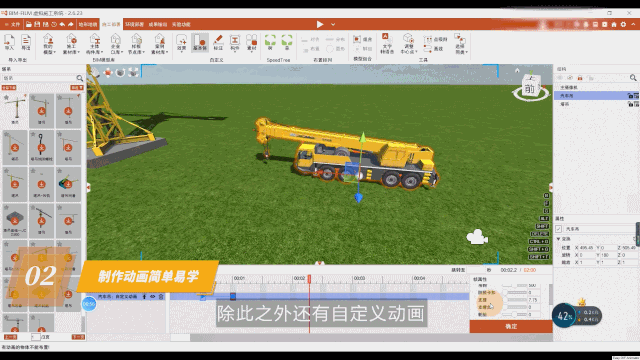Switch to the 施工部署 tab

[111, 24]
